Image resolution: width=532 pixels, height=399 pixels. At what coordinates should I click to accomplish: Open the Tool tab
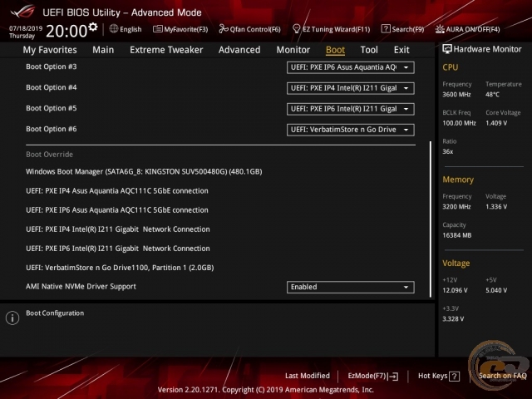369,50
